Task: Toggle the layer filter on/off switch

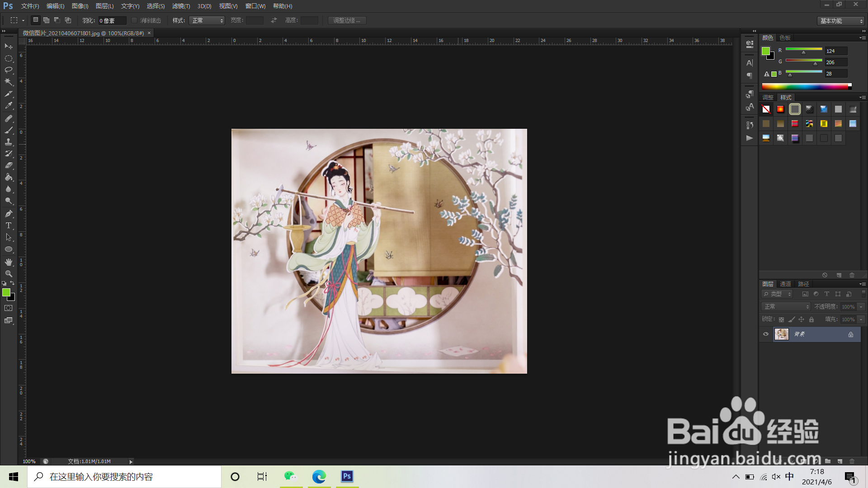Action: (x=863, y=294)
